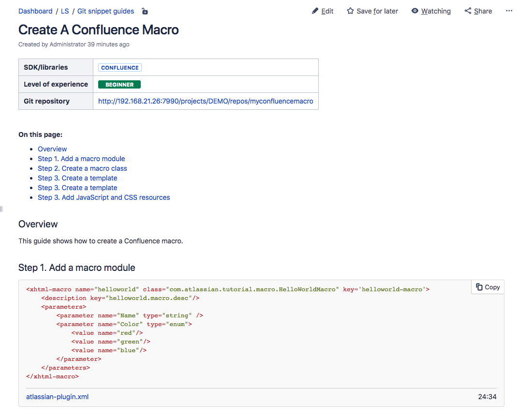Jump to Overview via table of contents
This screenshot has width=532, height=418.
click(x=52, y=149)
